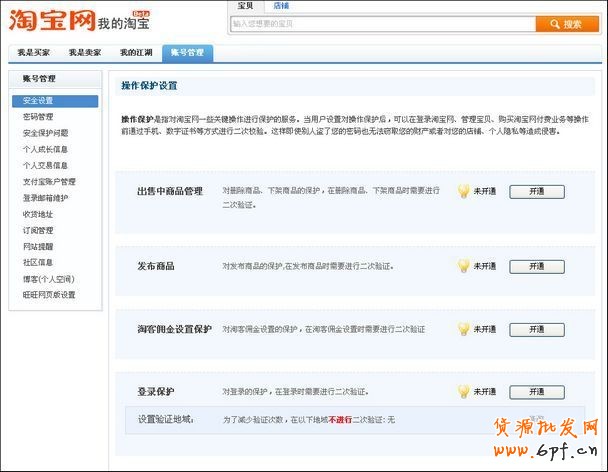Click the lightbulb icon in 发布商品 row
This screenshot has height=472, width=608.
(463, 266)
